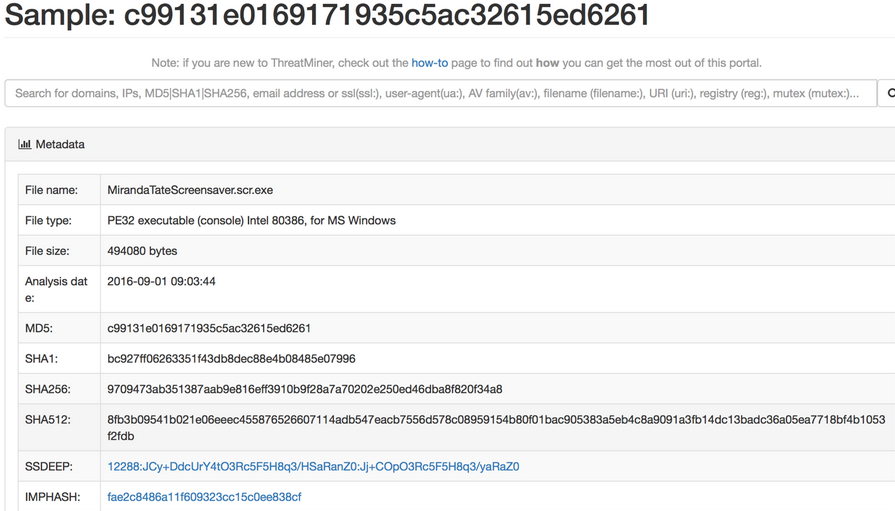Click the MirandaTateScreensaver.scr.exe file name value

pos(190,190)
